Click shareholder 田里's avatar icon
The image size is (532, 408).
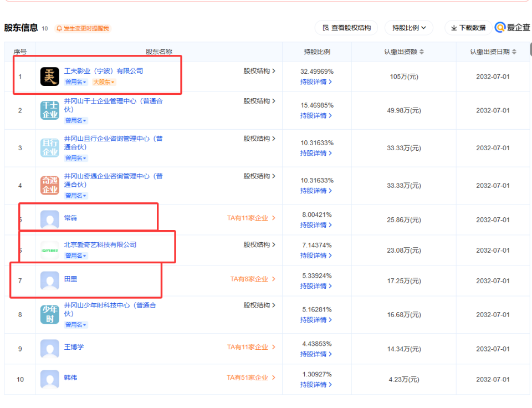(49, 280)
